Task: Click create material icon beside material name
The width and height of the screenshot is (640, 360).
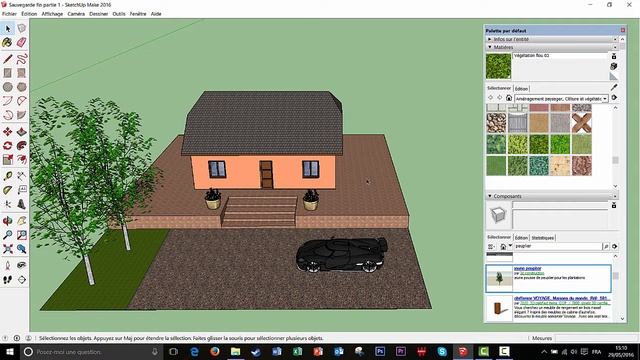Action: click(614, 66)
